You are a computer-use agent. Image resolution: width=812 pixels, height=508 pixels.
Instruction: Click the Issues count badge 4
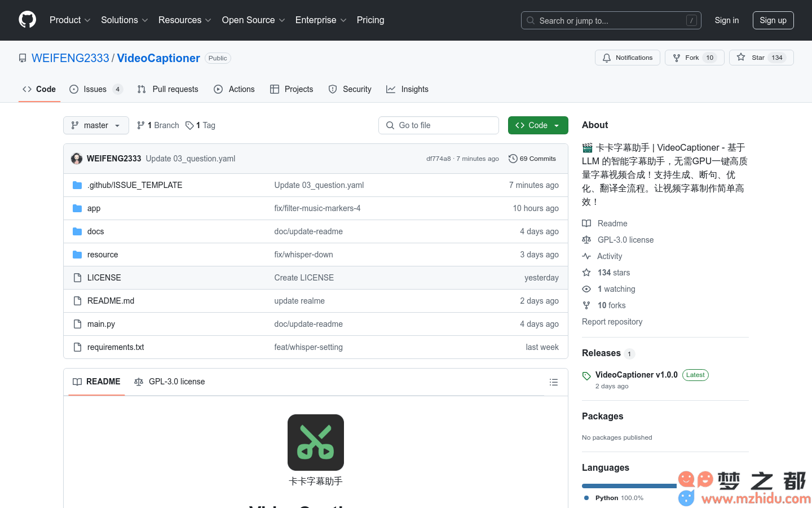pos(117,89)
